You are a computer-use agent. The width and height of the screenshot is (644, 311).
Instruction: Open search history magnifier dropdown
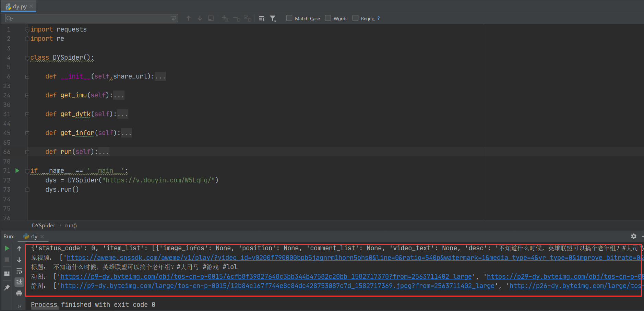(10, 18)
